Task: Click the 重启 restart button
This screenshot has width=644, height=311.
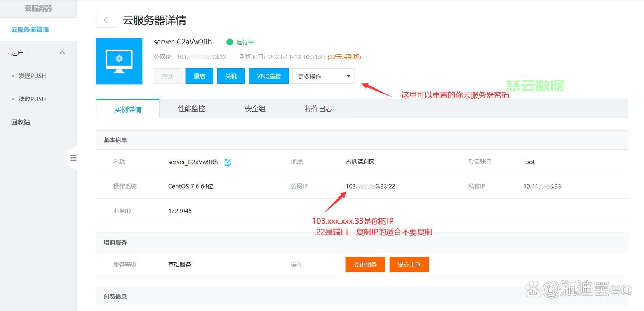Action: pos(199,76)
